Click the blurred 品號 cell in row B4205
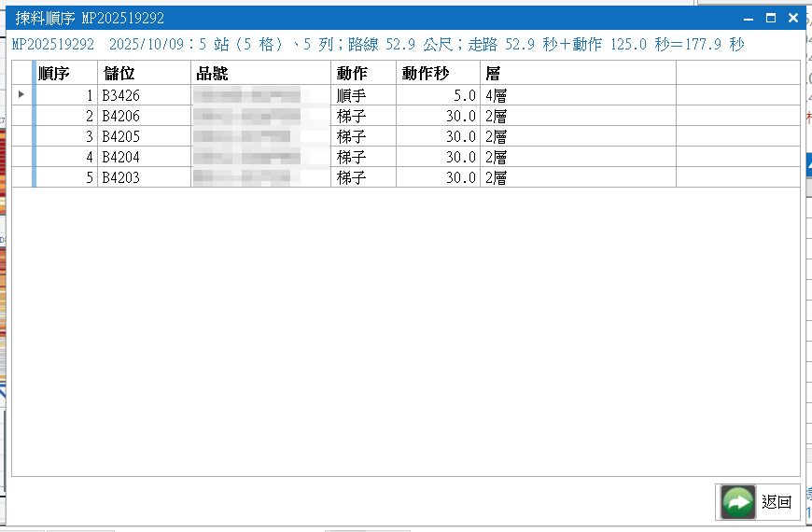 (260, 136)
